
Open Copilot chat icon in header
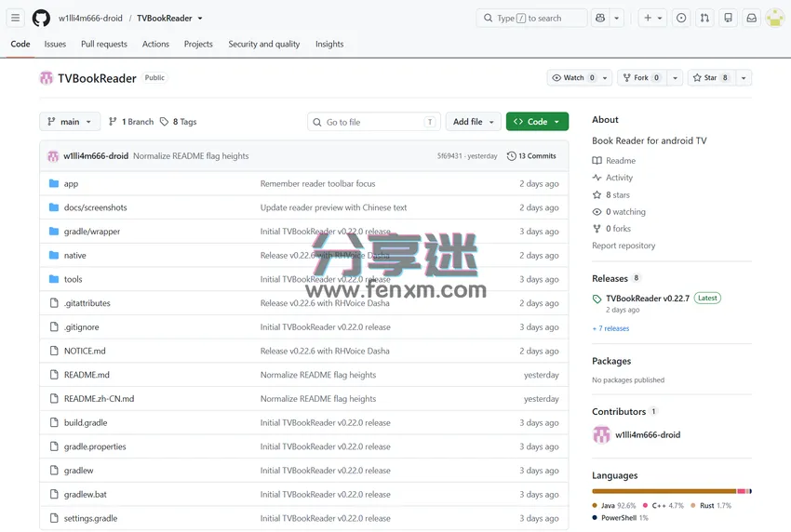tap(600, 19)
